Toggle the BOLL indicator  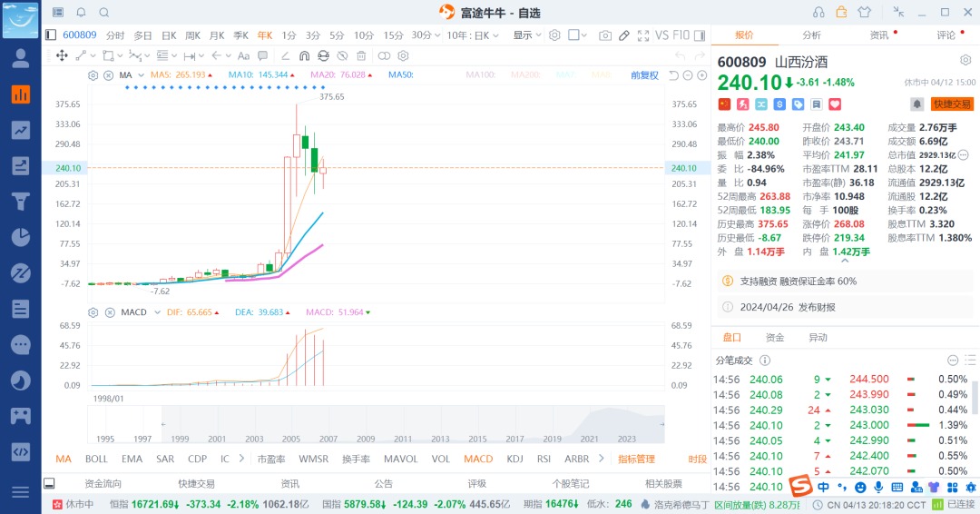pyautogui.click(x=96, y=459)
